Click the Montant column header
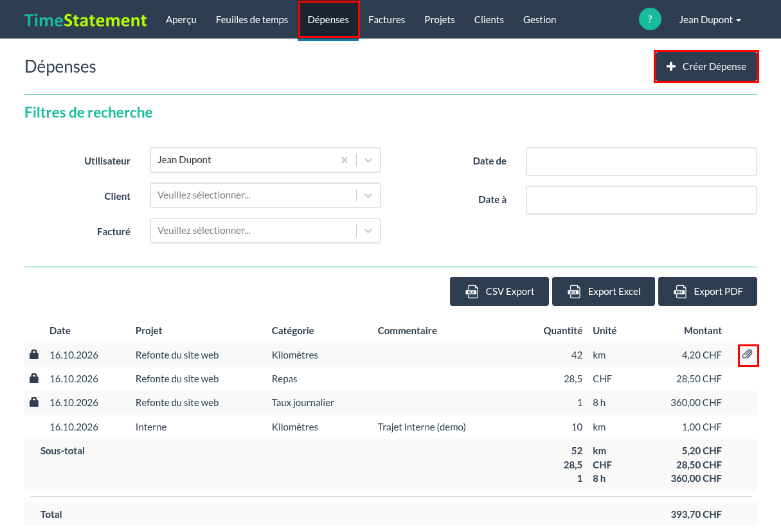 coord(703,331)
